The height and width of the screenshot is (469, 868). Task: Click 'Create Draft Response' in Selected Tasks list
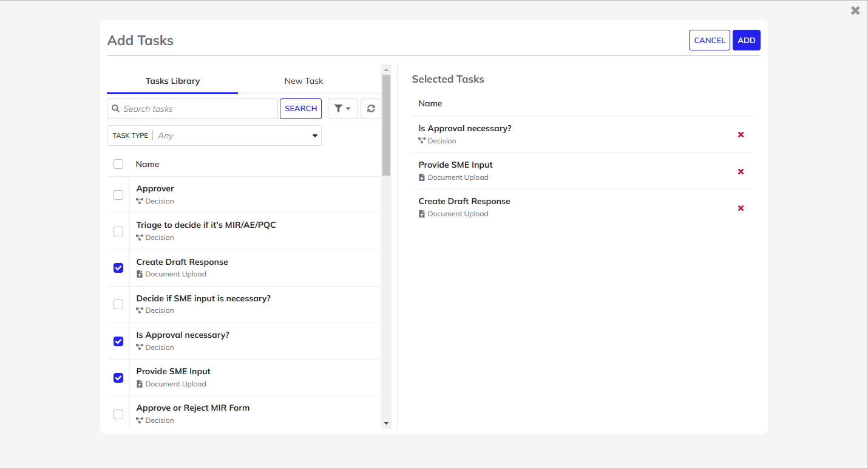[x=464, y=201]
